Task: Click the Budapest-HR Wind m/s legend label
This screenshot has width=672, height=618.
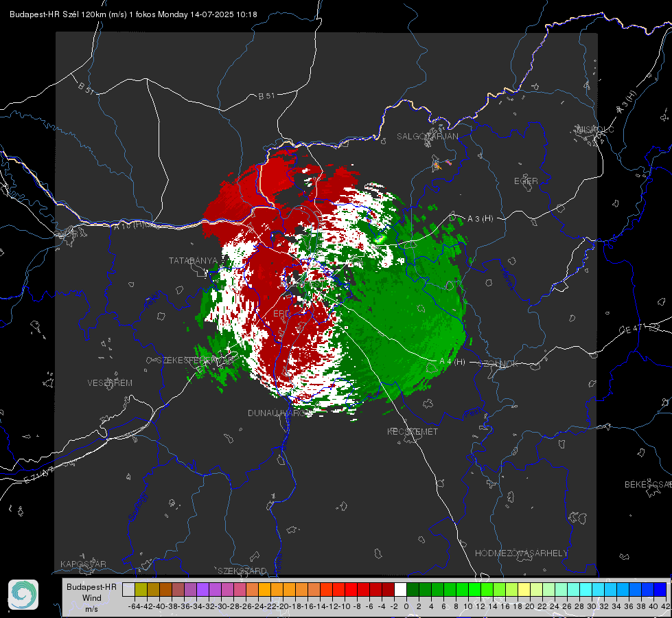Action: point(92,598)
